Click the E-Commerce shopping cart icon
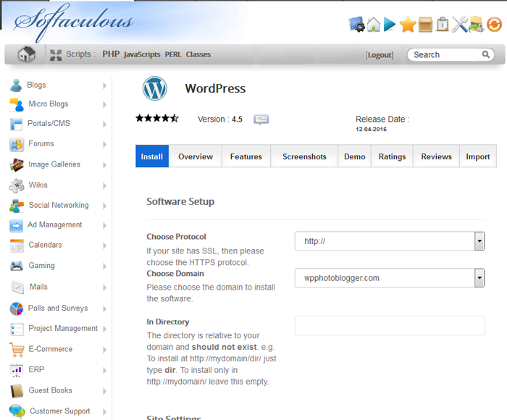The image size is (507, 420). [x=17, y=350]
